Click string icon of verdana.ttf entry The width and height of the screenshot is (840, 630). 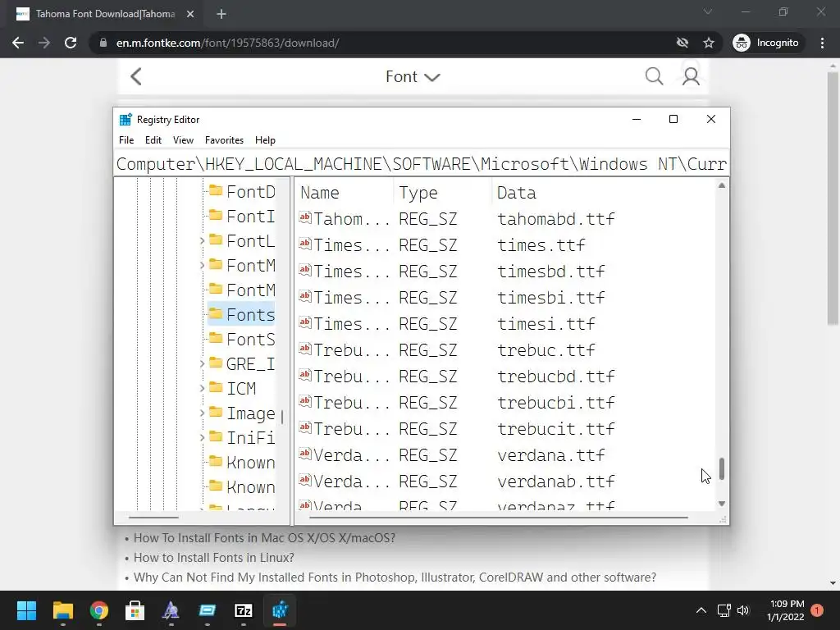point(305,454)
